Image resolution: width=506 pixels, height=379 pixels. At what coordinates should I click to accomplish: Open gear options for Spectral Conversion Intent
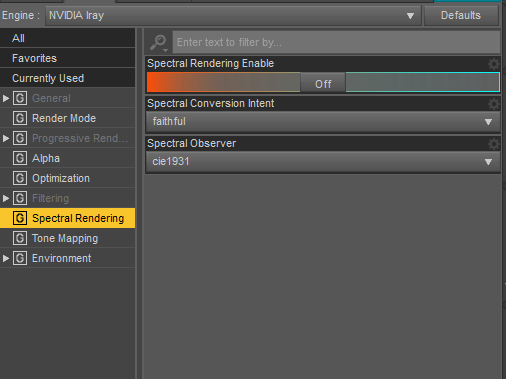tap(494, 104)
